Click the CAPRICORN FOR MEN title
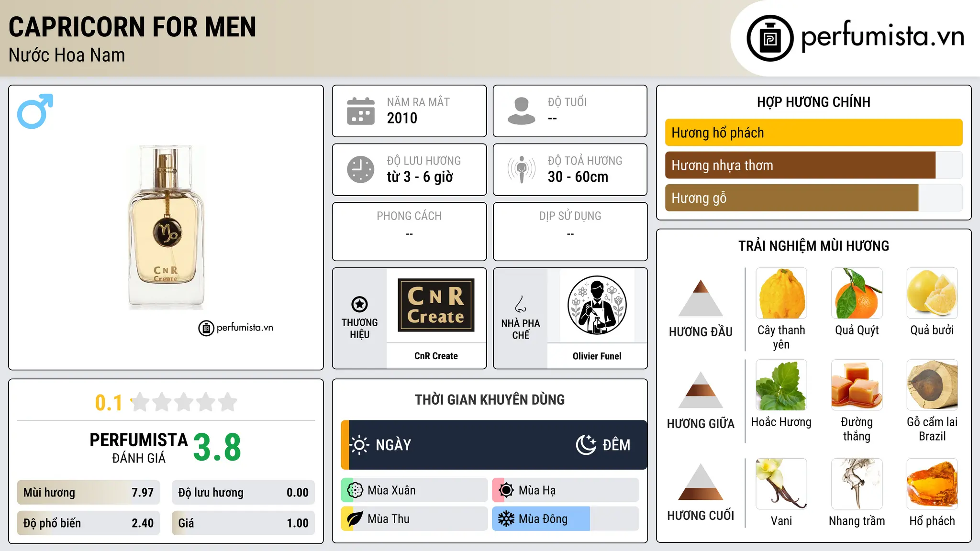Viewport: 980px width, 551px height. coord(133,27)
